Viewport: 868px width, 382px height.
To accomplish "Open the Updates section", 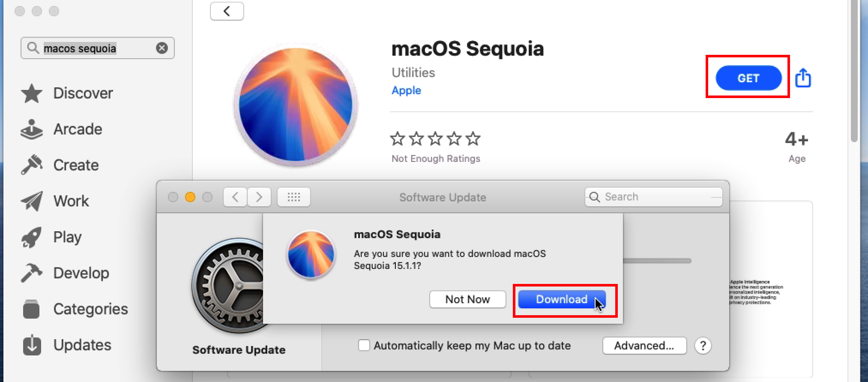I will point(82,345).
